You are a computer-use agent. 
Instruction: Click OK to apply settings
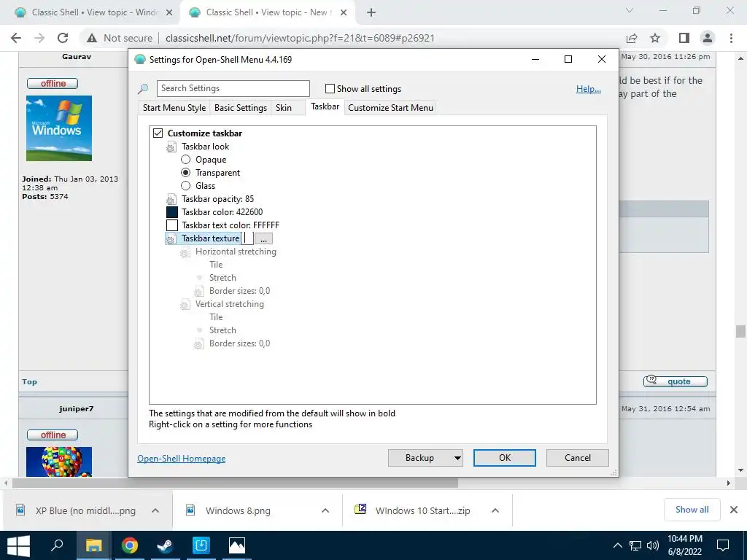pyautogui.click(x=505, y=458)
